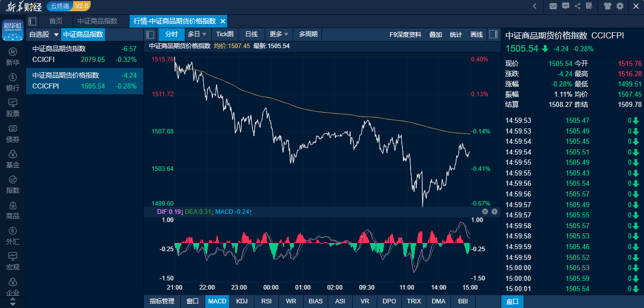This screenshot has height=308, width=644.
Task: Open the skin/theme shirt icon
Action: pos(608,6)
